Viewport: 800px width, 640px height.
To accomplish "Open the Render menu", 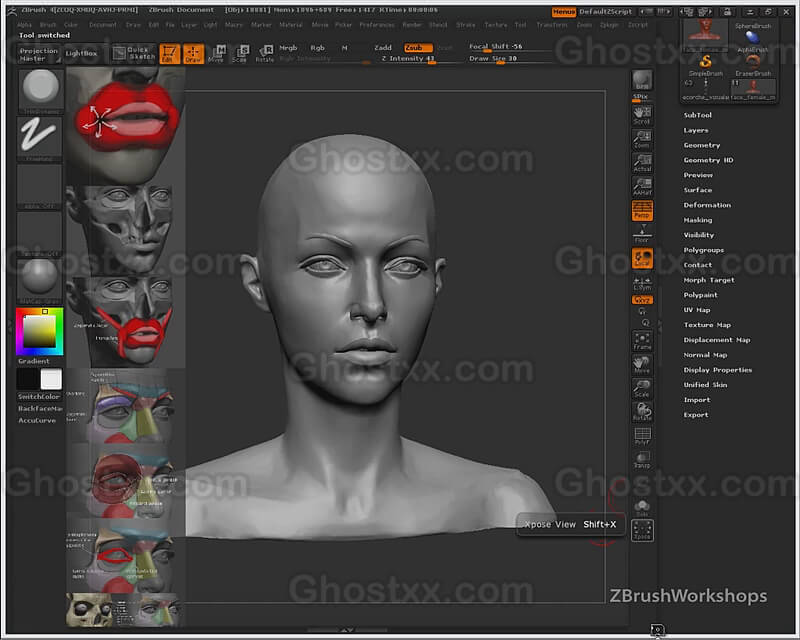I will coord(412,24).
